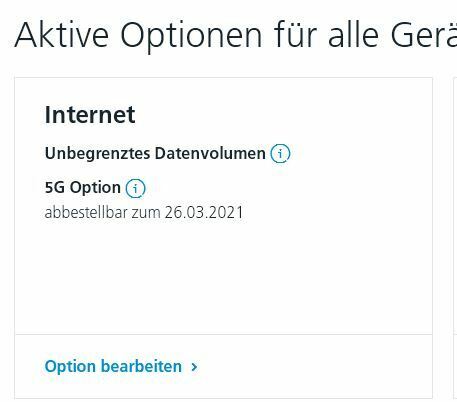This screenshot has width=457, height=402.
Task: Click the Unbegrenztes Datenvolumen label
Action: 155,154
